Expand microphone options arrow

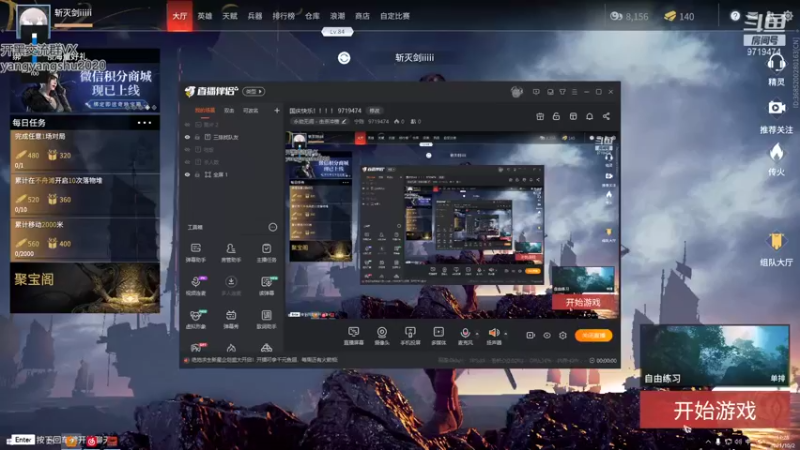point(477,334)
